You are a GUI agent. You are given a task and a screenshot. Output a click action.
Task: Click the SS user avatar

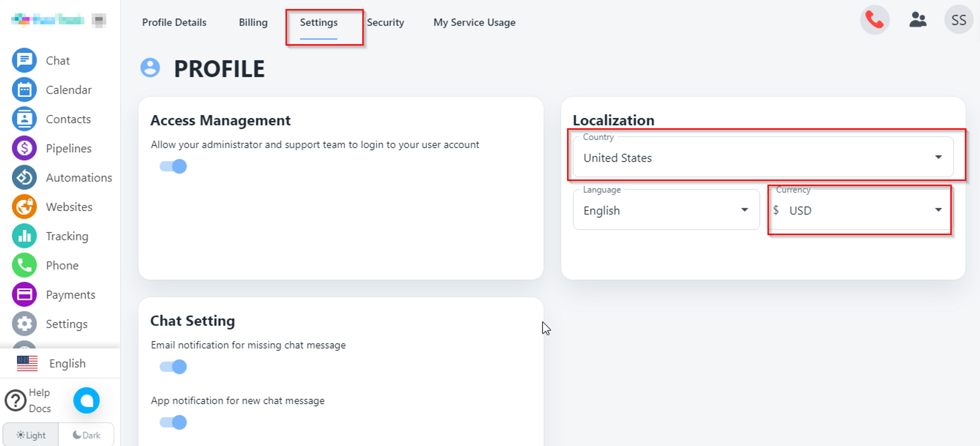click(x=958, y=20)
